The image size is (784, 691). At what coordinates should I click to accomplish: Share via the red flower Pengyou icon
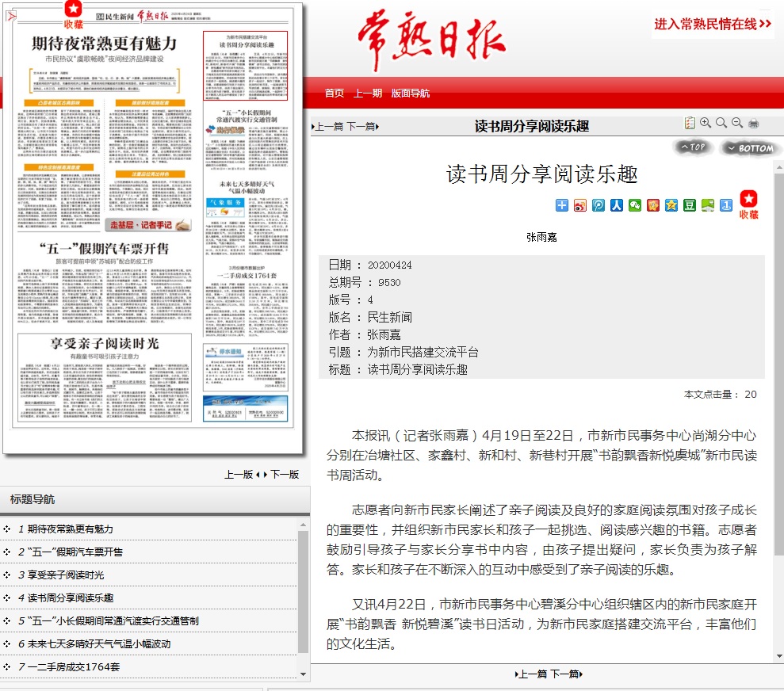pyautogui.click(x=653, y=205)
